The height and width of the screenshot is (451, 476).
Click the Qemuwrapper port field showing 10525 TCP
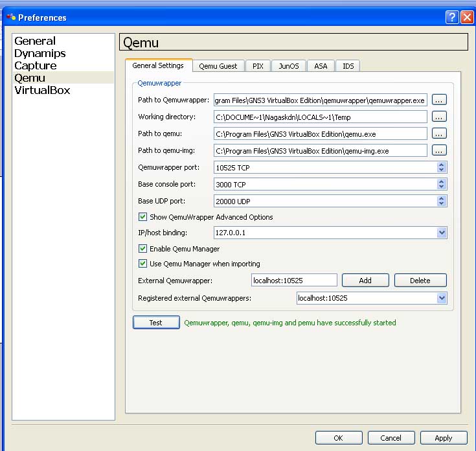click(325, 167)
